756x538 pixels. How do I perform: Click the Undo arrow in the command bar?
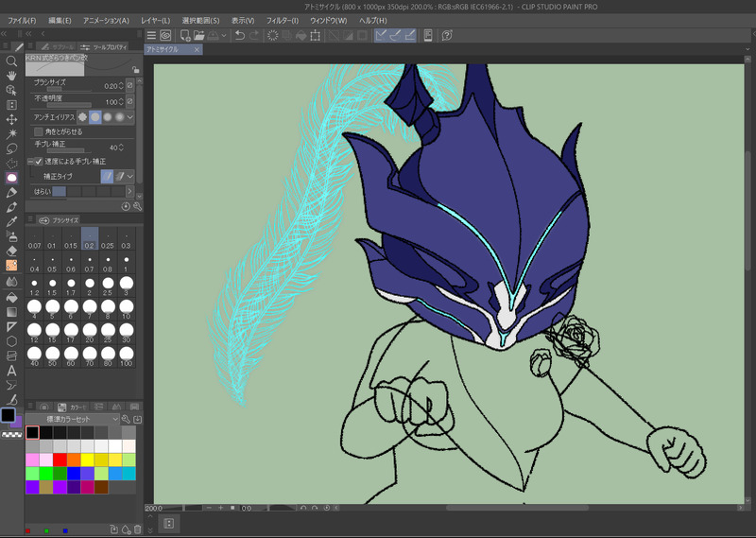coord(240,35)
